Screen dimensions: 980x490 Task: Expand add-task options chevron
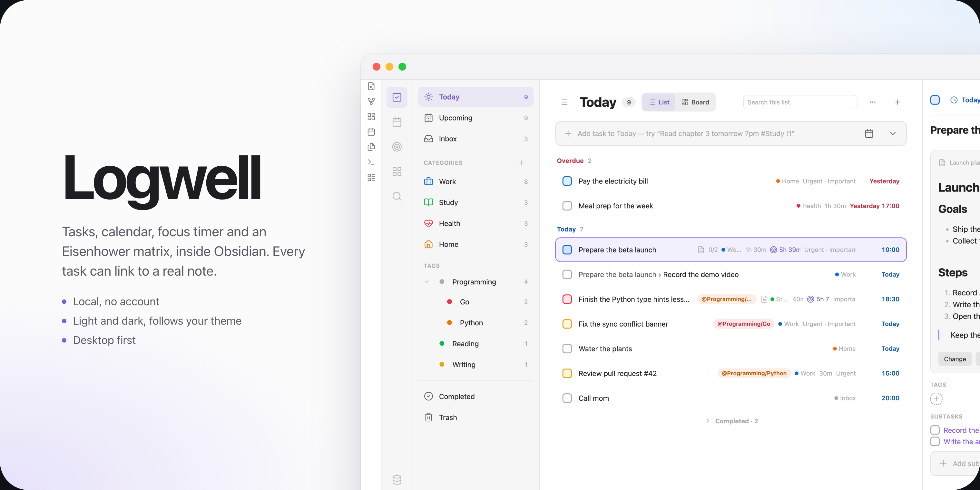tap(893, 133)
